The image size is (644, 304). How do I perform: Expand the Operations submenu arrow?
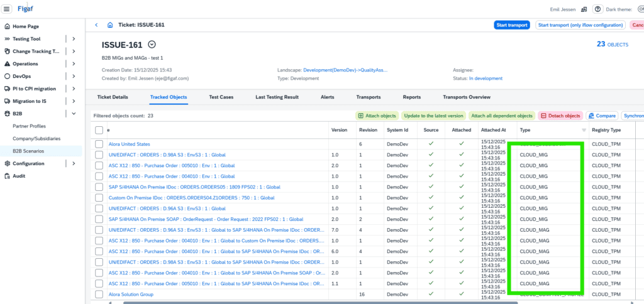coord(74,64)
